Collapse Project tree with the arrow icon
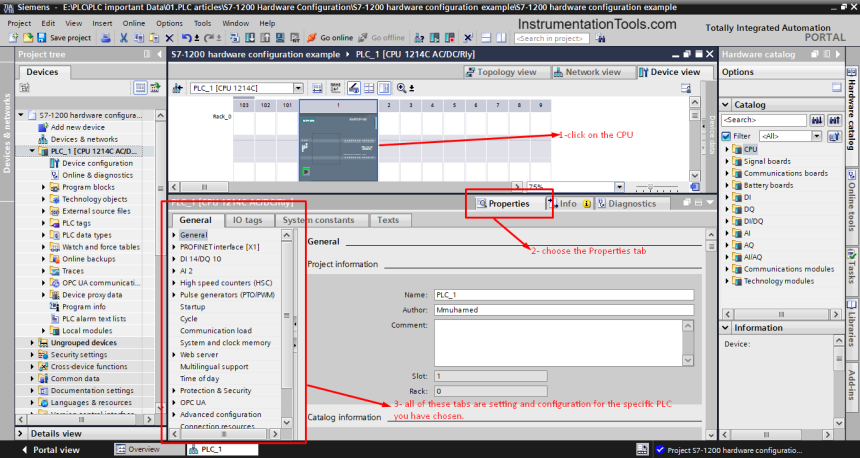This screenshot has width=860, height=458. pyautogui.click(x=159, y=54)
